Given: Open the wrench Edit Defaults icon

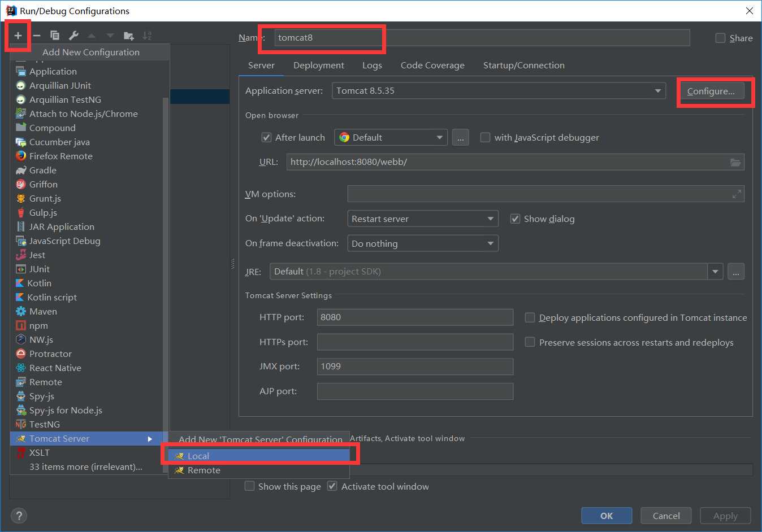Looking at the screenshot, I should pos(73,36).
